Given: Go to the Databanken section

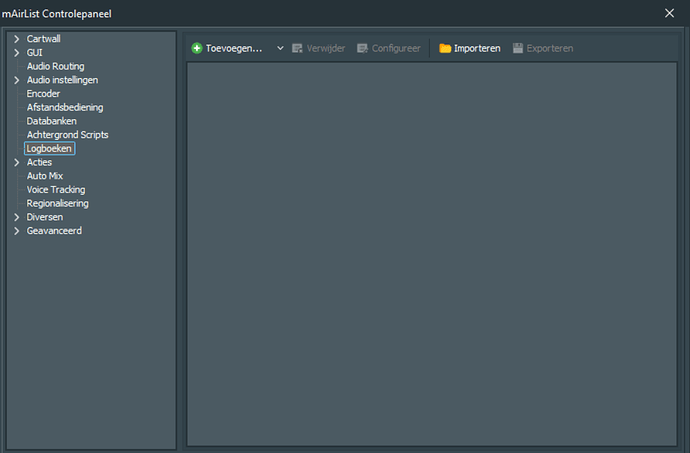Looking at the screenshot, I should pos(51,121).
